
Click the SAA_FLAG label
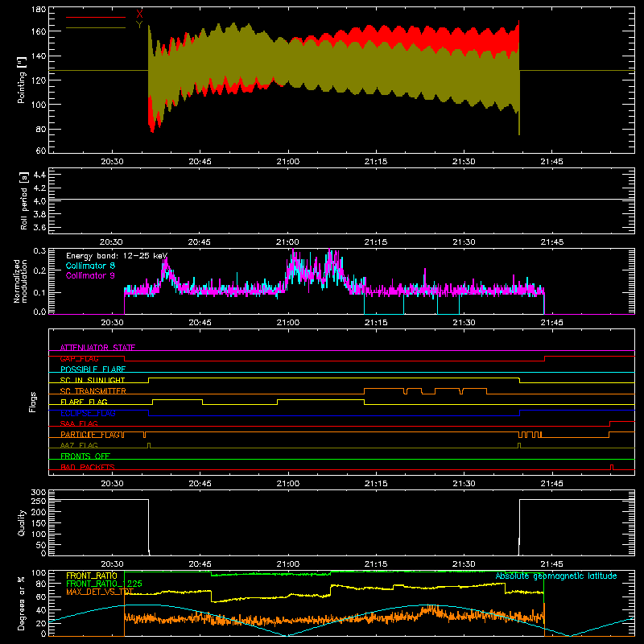[79, 423]
